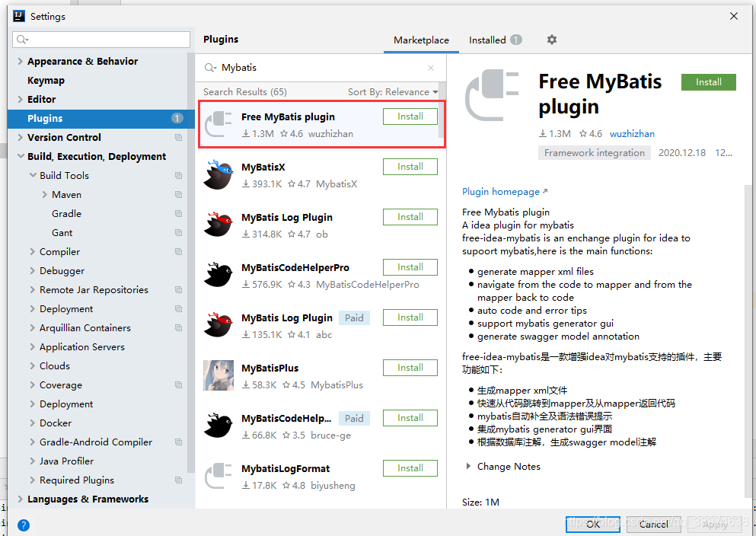The height and width of the screenshot is (536, 756).
Task: Install the Free MyBatis plugin
Action: [x=708, y=81]
